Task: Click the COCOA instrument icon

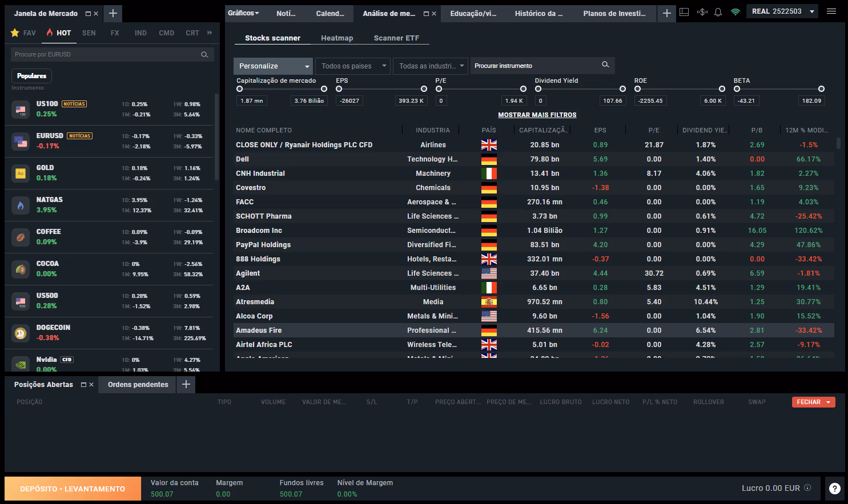Action: coord(21,269)
